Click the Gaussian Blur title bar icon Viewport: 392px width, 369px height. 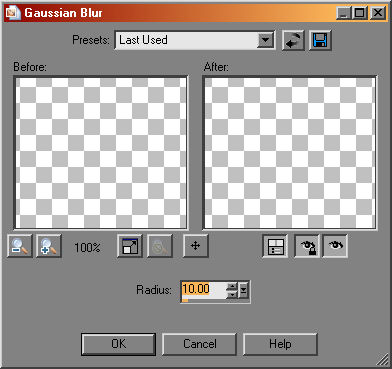pyautogui.click(x=13, y=13)
